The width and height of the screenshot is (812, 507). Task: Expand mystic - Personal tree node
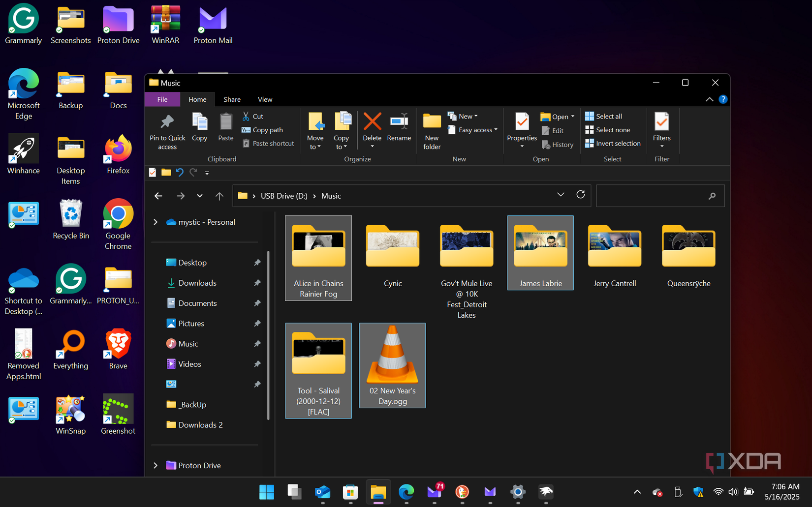(156, 222)
